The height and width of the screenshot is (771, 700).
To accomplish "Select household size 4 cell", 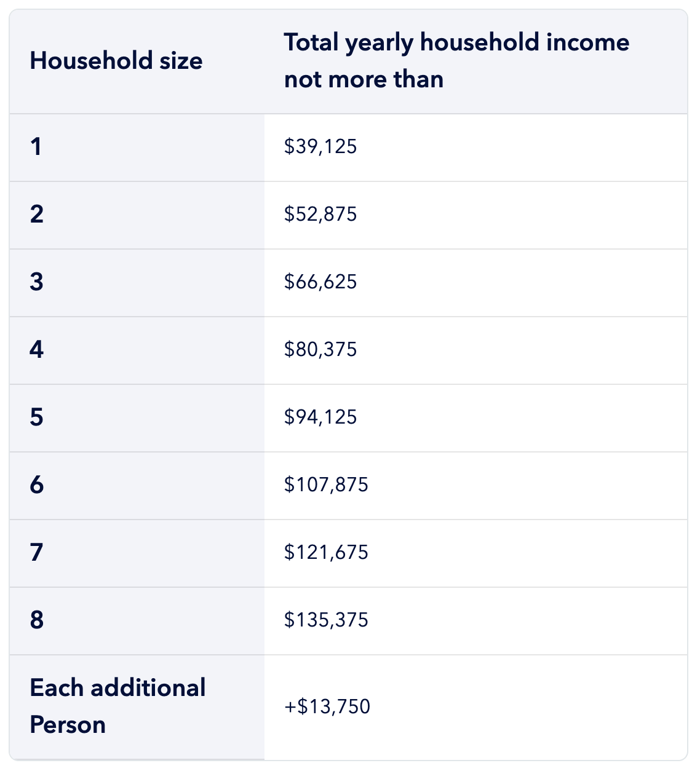I will [37, 350].
